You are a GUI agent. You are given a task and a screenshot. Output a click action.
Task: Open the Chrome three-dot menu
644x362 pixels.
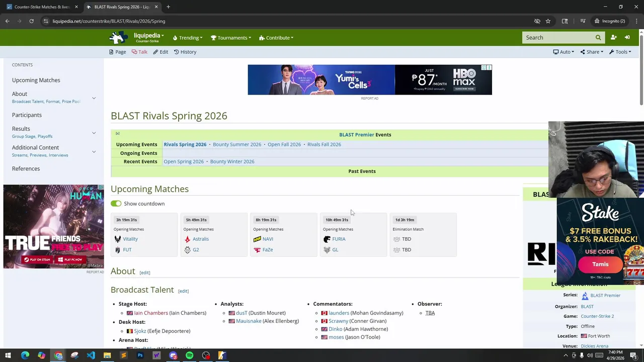point(636,21)
